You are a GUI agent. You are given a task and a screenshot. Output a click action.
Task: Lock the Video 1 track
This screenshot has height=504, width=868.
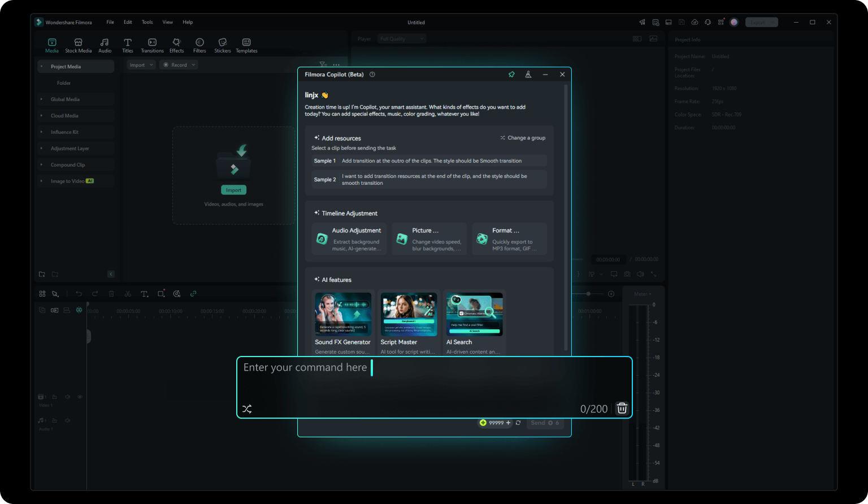point(55,397)
